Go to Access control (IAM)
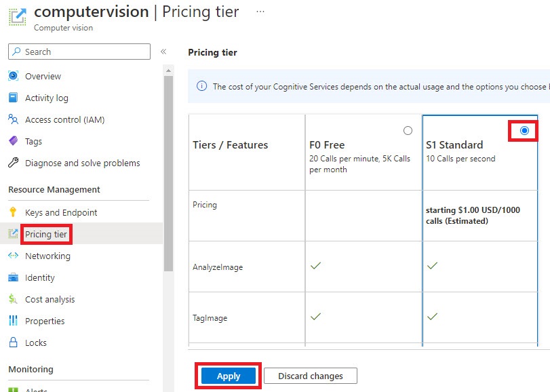The width and height of the screenshot is (550, 392). click(65, 119)
